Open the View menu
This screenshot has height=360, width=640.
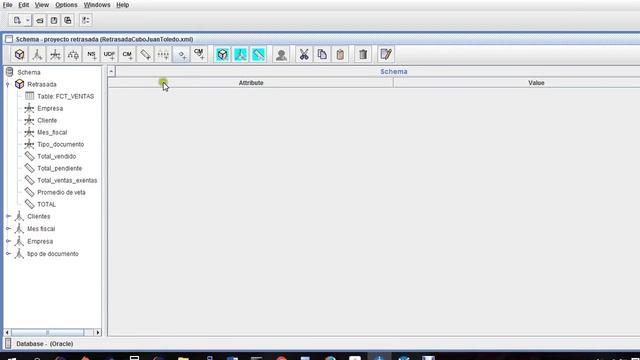click(x=42, y=5)
